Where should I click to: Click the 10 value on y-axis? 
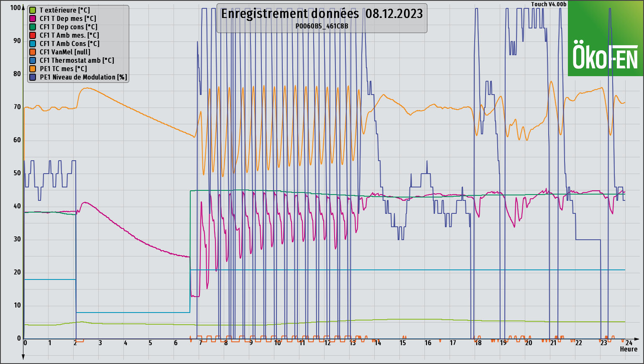click(x=17, y=305)
